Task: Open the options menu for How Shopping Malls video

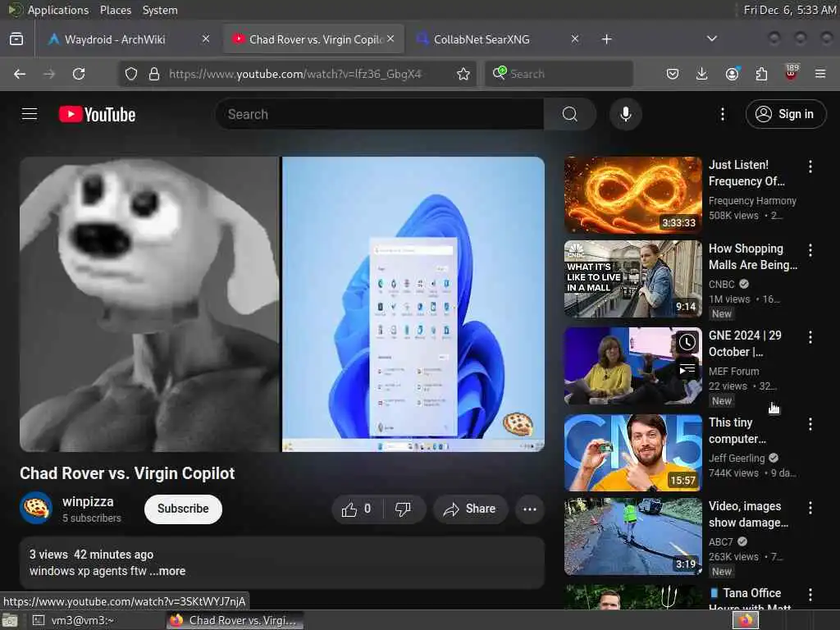Action: click(x=810, y=250)
